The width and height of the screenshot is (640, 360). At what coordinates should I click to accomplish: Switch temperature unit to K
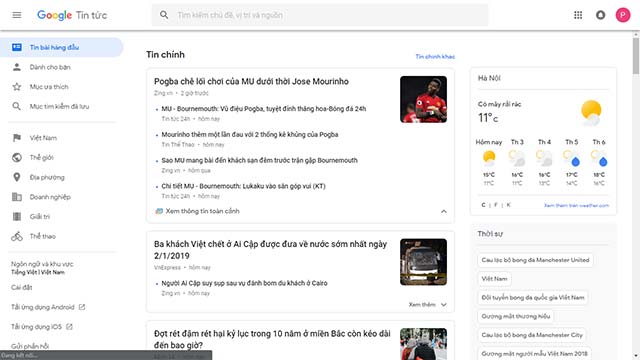[x=508, y=205]
